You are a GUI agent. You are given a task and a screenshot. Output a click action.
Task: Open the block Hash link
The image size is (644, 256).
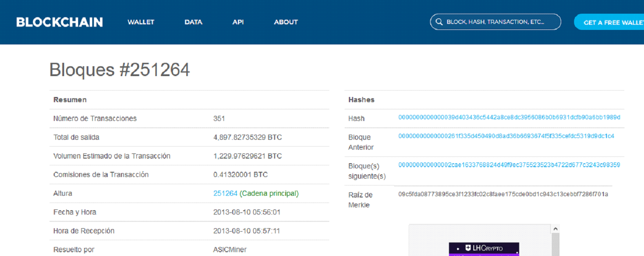(x=509, y=117)
